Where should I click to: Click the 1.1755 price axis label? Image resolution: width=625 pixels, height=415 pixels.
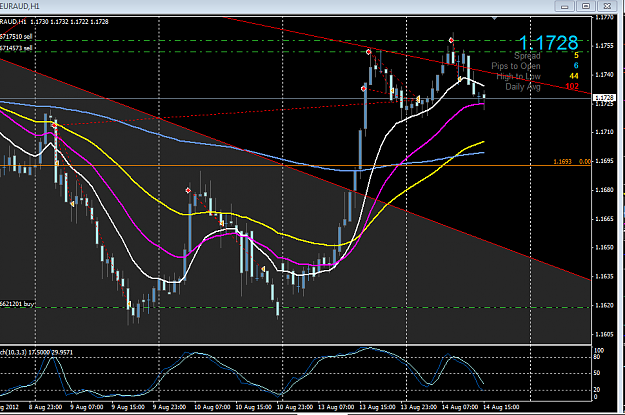[x=604, y=46]
